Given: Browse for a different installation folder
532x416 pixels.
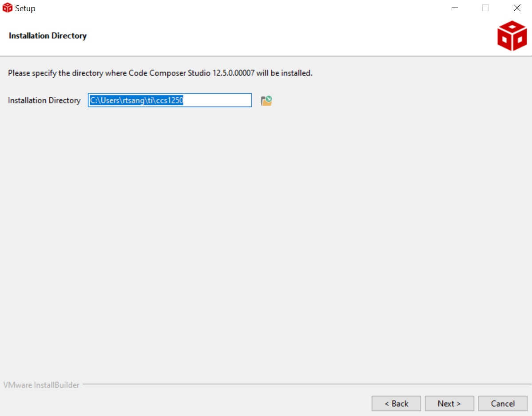Looking at the screenshot, I should coord(266,100).
